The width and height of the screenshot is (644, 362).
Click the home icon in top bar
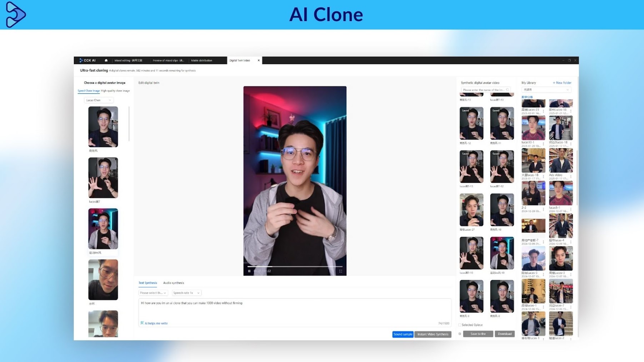point(106,60)
